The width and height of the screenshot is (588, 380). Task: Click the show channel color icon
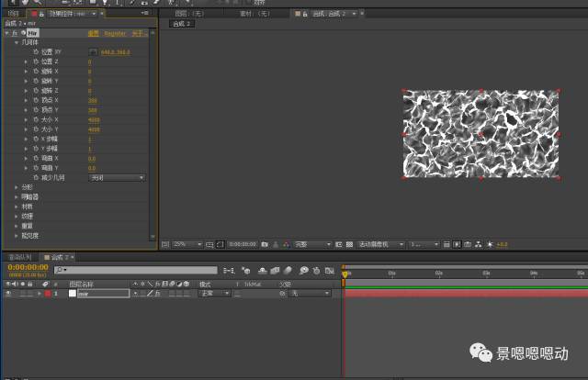click(x=287, y=244)
